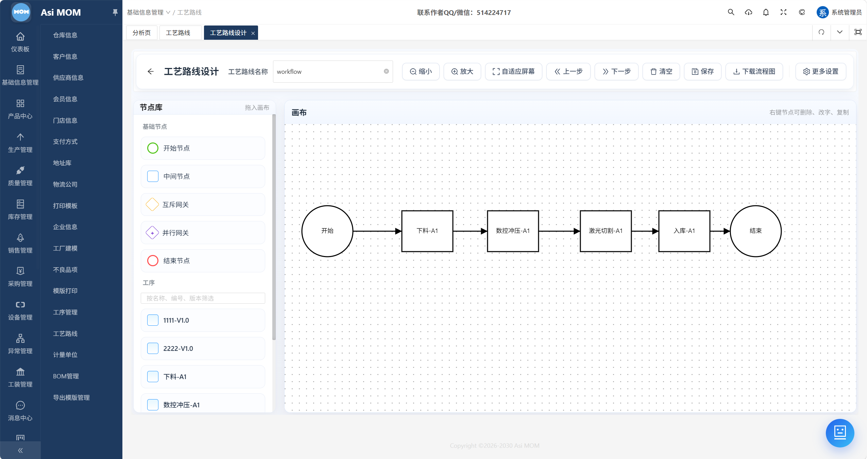Click the 工艺路线名称 input field
The image size is (868, 459).
[x=333, y=71]
